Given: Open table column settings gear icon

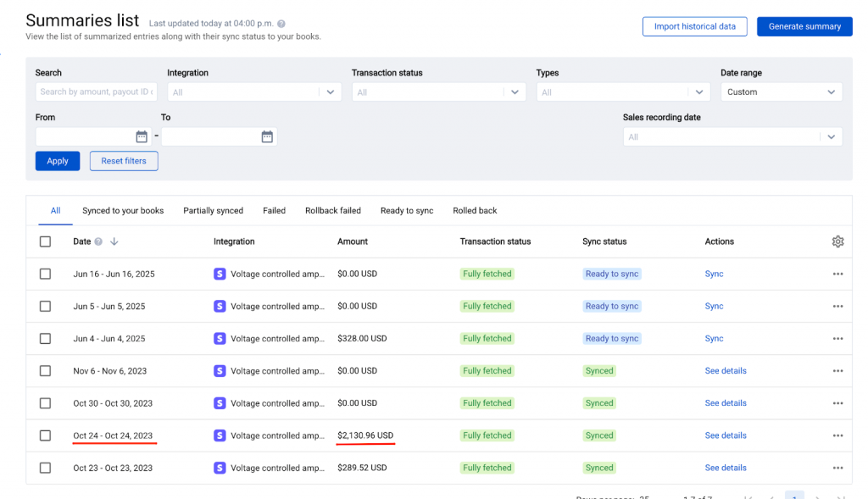Looking at the screenshot, I should 837,241.
